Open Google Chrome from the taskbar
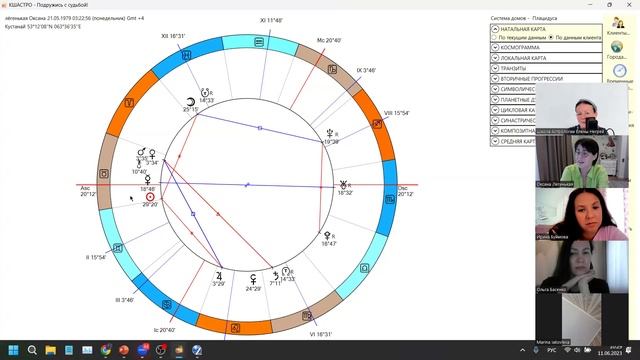Image resolution: width=640 pixels, height=360 pixels. click(106, 350)
